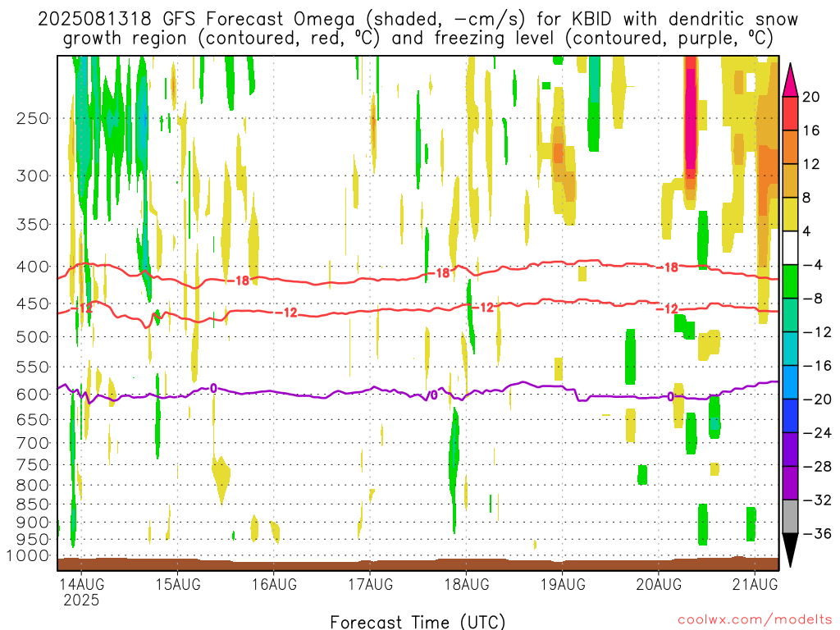Click the purple 0 freezing label near 20AUG
This screenshot has height=630, width=840.
point(671,396)
